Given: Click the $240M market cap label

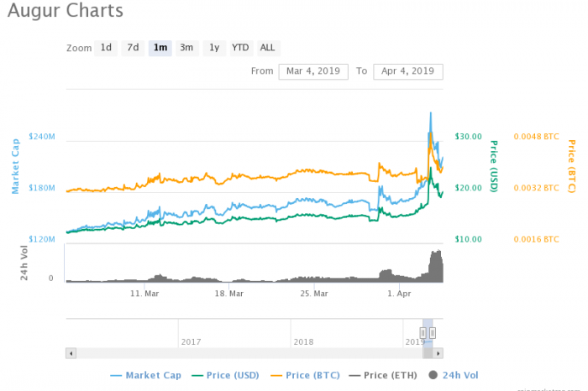Looking at the screenshot, I should point(42,137).
